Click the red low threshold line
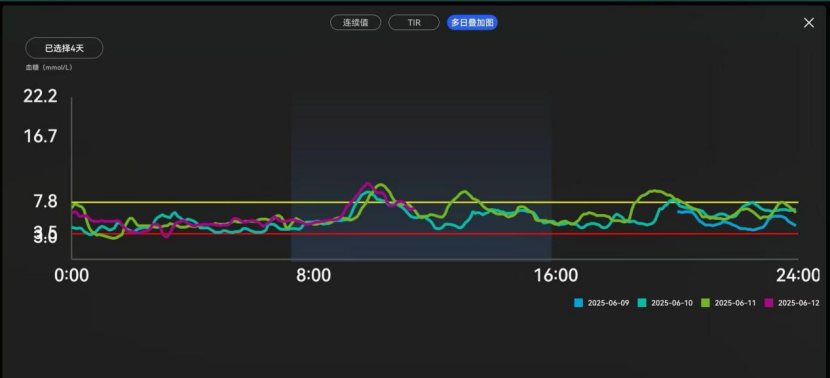The width and height of the screenshot is (830, 378). click(x=435, y=233)
